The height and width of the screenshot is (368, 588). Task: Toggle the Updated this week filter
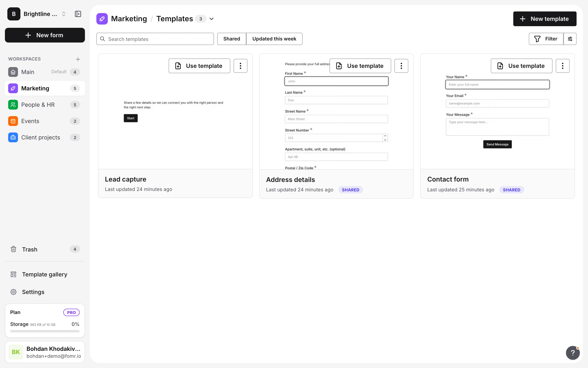[274, 39]
